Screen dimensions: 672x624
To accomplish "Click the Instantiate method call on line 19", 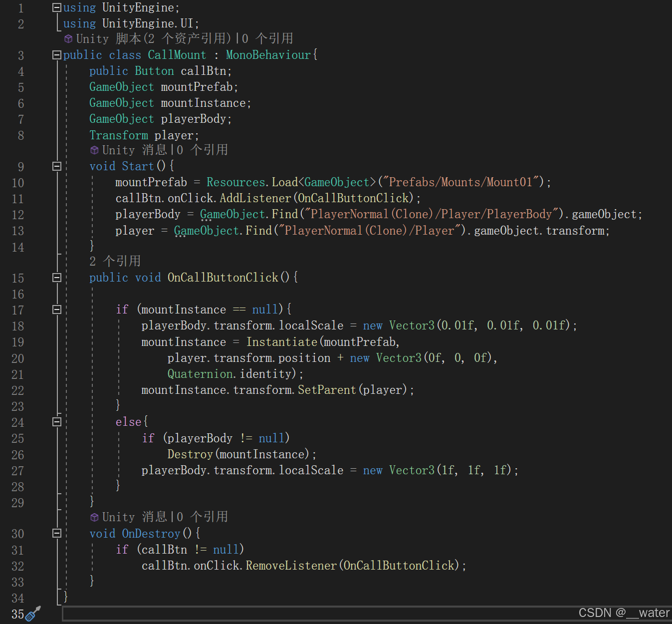I will [282, 342].
